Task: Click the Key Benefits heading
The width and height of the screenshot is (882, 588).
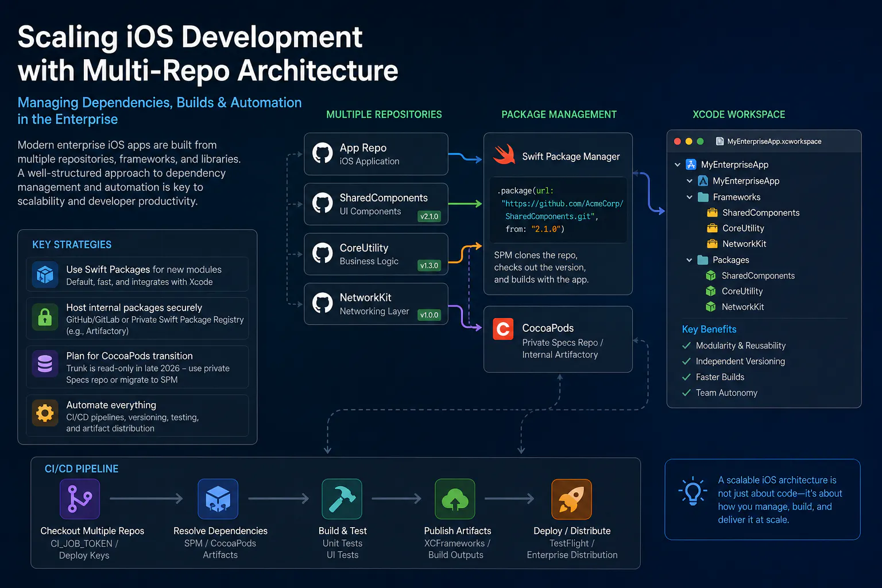Action: pyautogui.click(x=709, y=329)
